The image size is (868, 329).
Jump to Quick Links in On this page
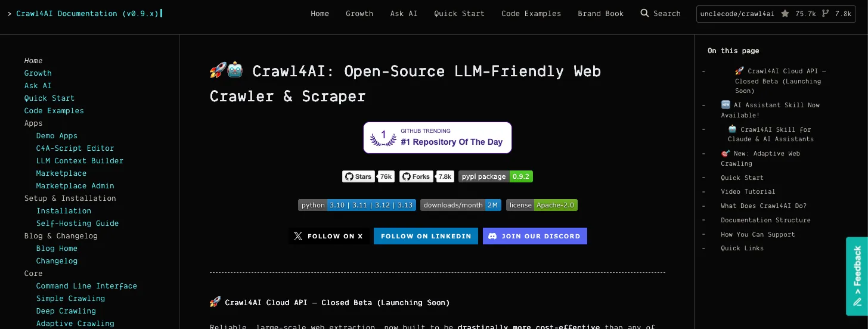point(742,248)
